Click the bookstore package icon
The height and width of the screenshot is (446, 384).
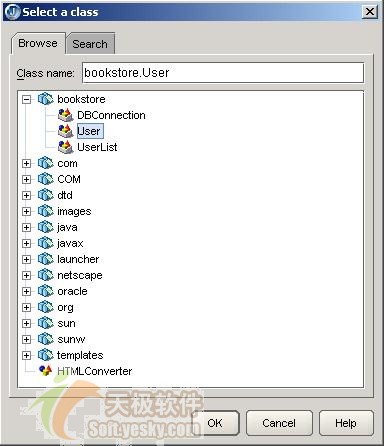pos(45,99)
